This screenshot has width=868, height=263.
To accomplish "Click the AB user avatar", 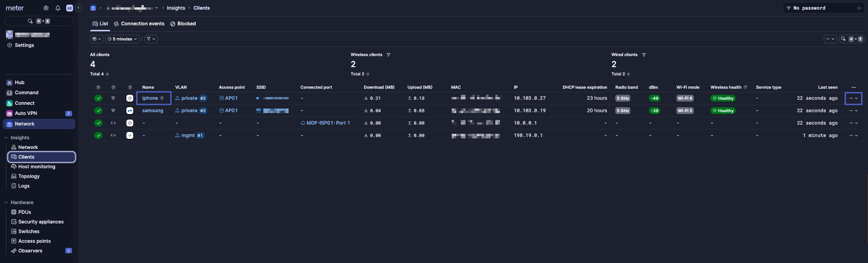I will pos(69,8).
